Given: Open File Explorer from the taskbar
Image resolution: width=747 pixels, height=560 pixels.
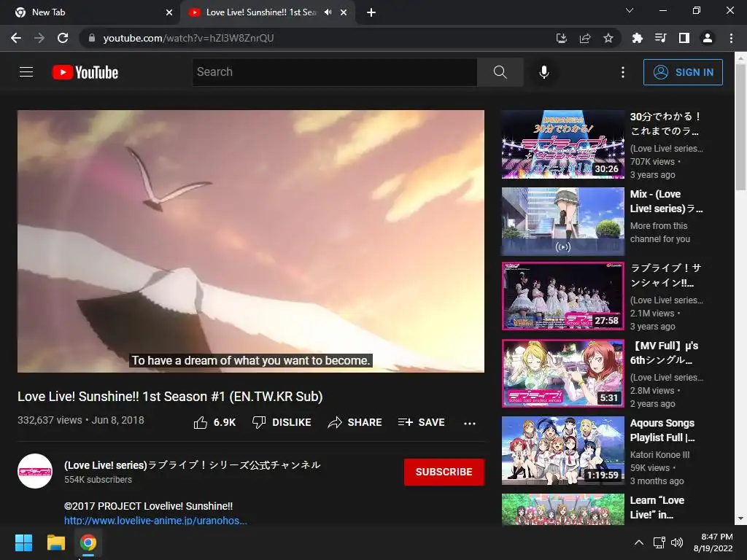Looking at the screenshot, I should point(55,542).
